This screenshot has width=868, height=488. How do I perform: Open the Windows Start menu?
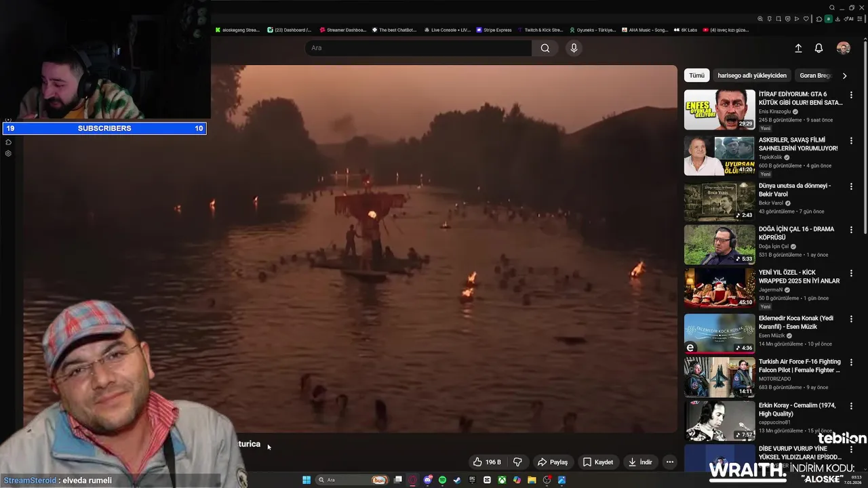tap(307, 480)
